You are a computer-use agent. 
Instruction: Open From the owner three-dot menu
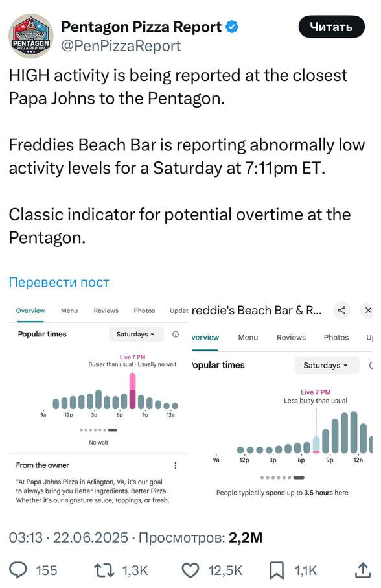(x=176, y=465)
